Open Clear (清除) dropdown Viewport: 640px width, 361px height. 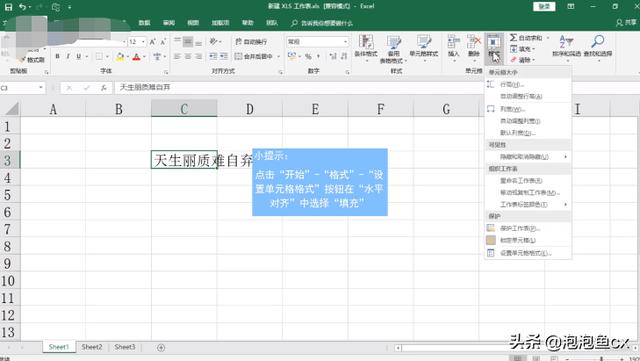(x=522, y=60)
